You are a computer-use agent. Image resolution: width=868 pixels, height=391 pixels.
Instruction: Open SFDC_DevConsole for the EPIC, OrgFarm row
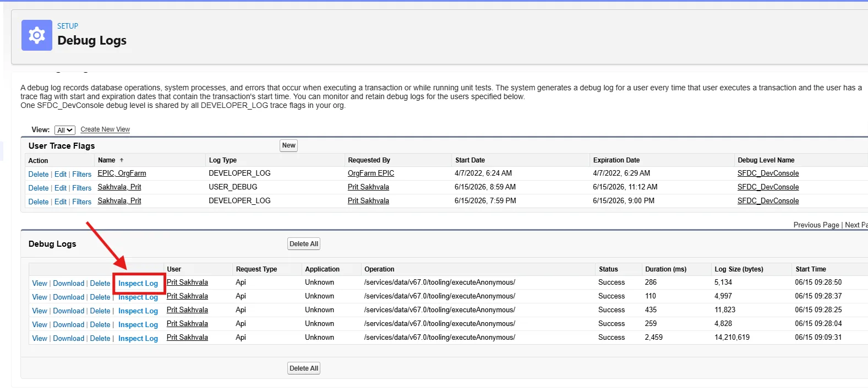point(768,173)
